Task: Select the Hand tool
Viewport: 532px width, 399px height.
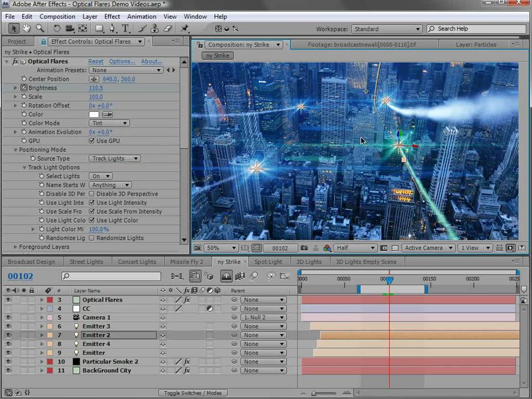Action: coord(27,28)
